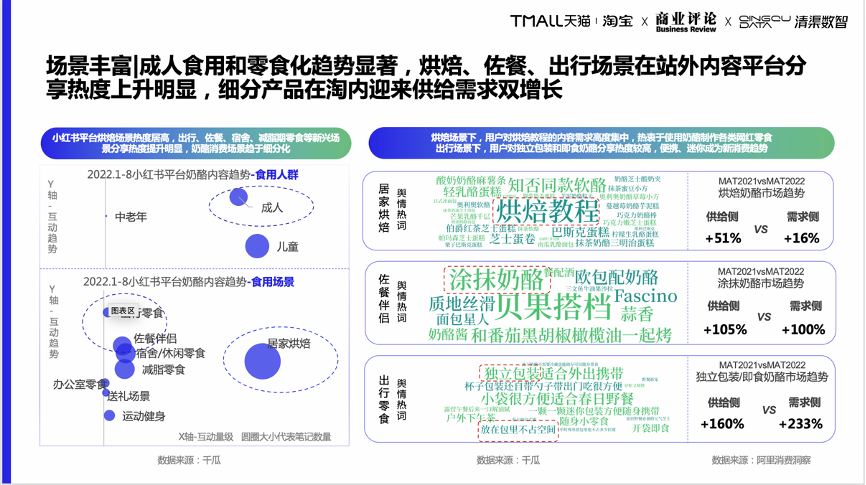Click the +105% supply figure
Screen dimensions: 866x485
pos(725,329)
